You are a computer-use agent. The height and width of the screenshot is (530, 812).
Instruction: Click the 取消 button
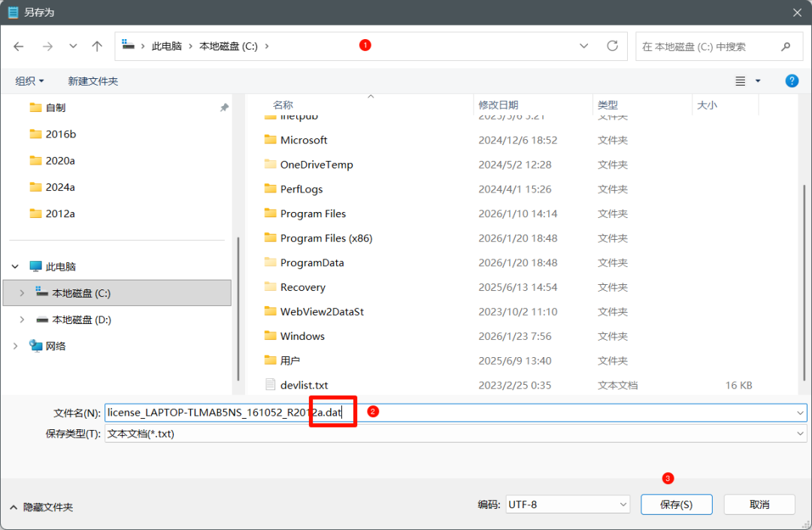759,504
